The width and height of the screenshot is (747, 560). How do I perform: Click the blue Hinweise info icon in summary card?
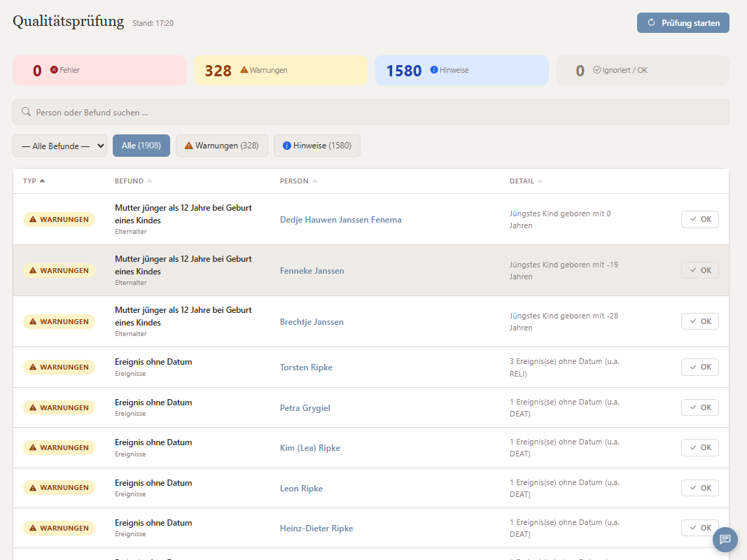[434, 70]
